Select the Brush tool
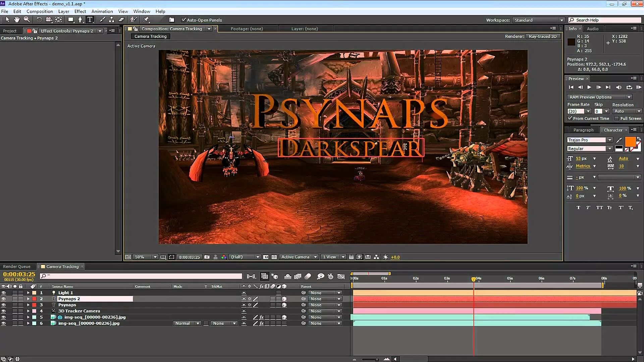 click(103, 19)
